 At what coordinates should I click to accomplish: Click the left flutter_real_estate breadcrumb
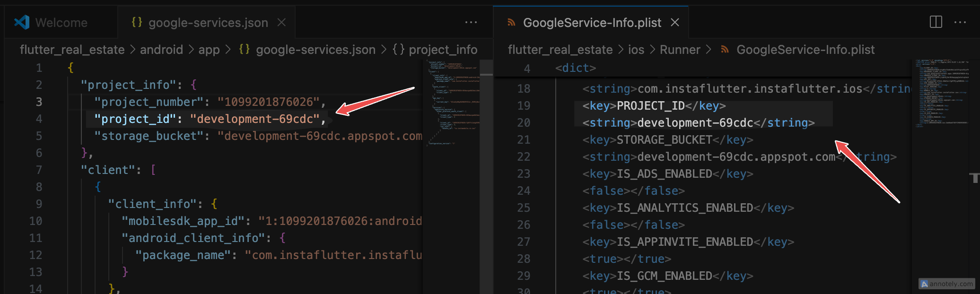(72, 50)
